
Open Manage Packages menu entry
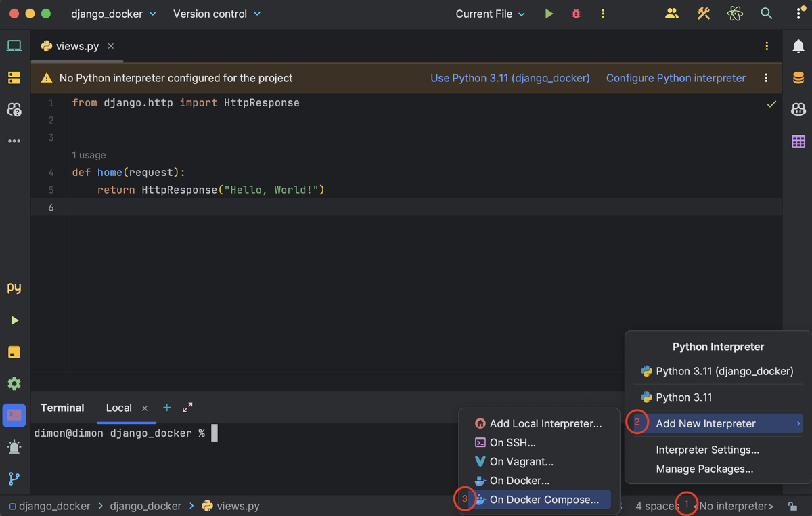coord(717,469)
